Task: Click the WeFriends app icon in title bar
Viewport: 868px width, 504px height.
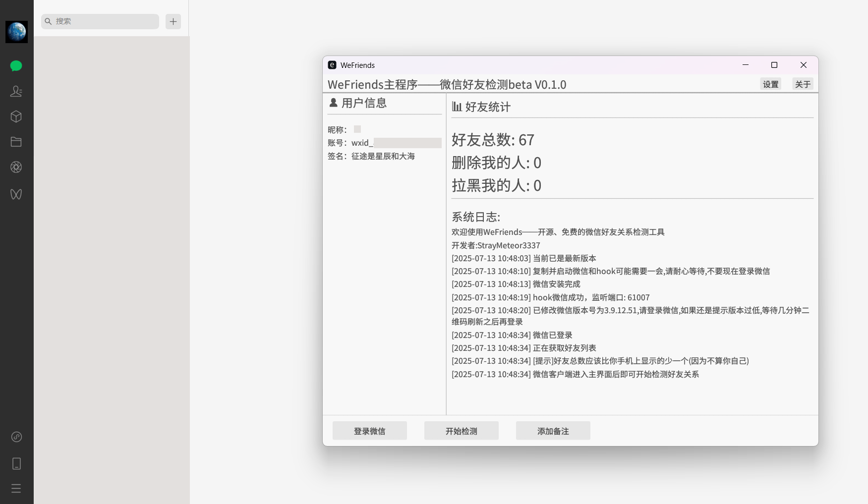Action: (x=332, y=65)
